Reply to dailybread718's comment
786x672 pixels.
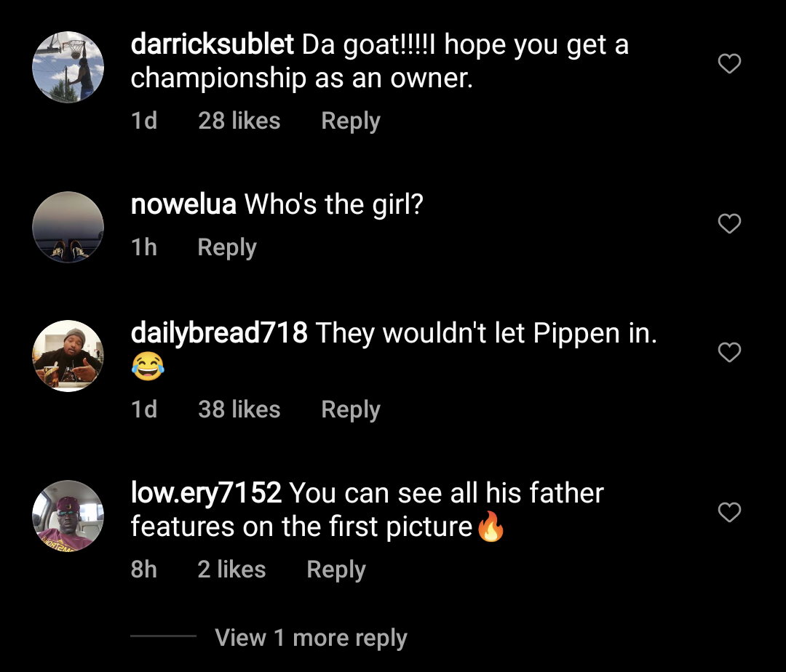pyautogui.click(x=351, y=409)
